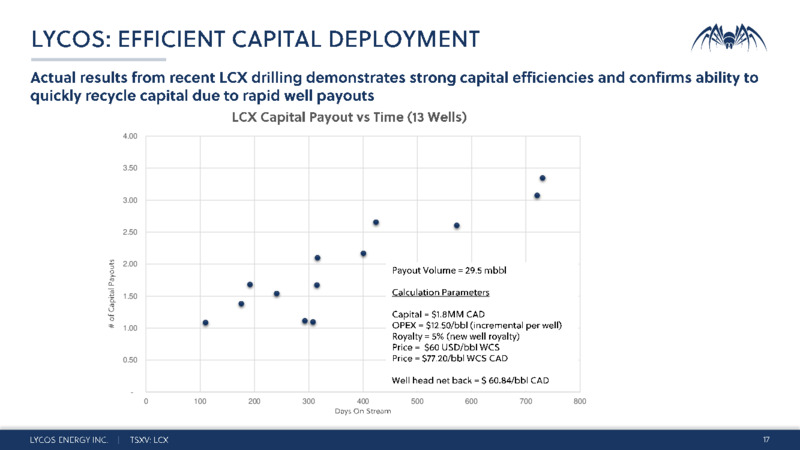Click the data point highest on the chart near 3.35
800x450 pixels.
pos(542,178)
